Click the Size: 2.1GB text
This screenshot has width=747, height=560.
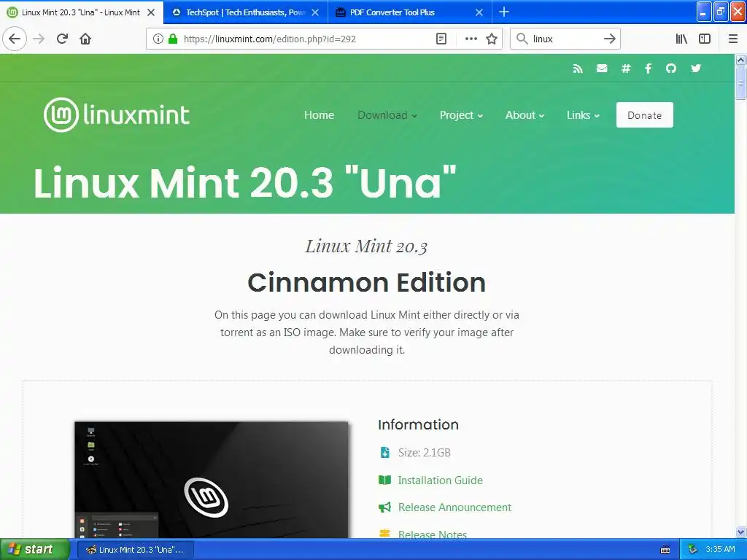point(424,452)
